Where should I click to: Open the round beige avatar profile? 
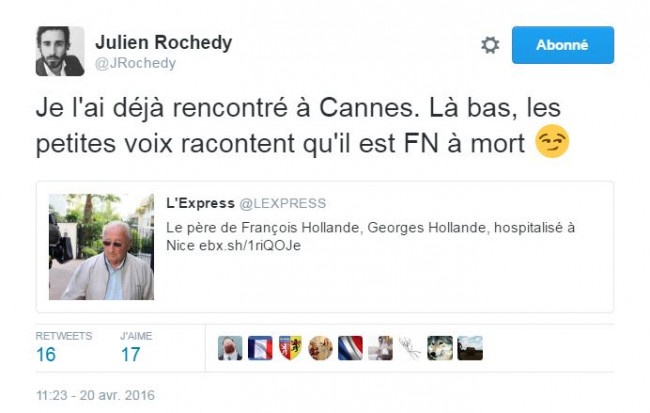pyautogui.click(x=320, y=348)
